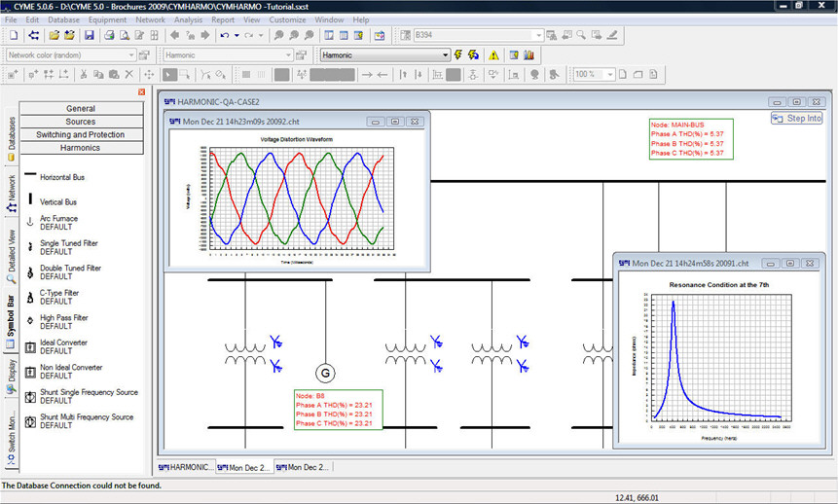Switch to the HARMONIC document tab
This screenshot has height=504, width=838.
click(185, 467)
